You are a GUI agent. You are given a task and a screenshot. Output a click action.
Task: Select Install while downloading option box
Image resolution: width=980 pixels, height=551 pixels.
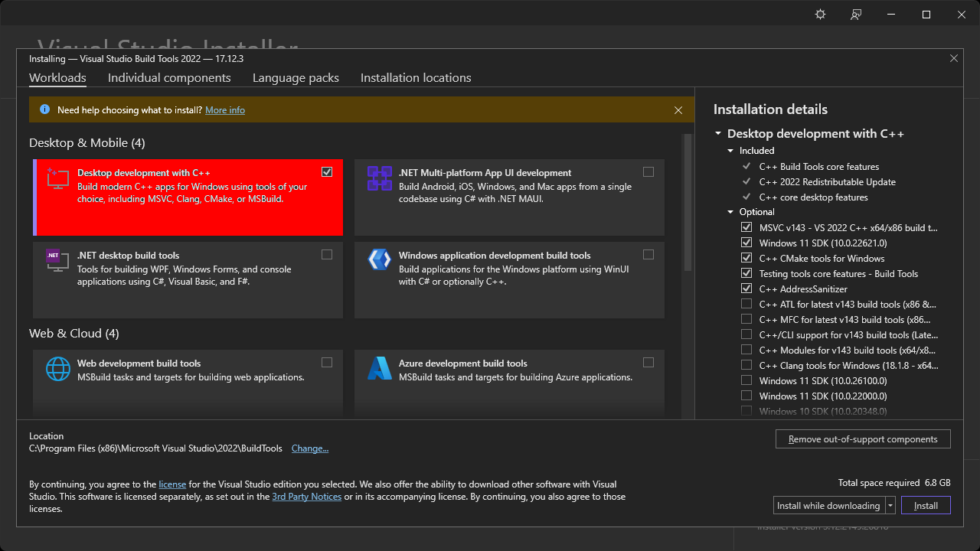pyautogui.click(x=829, y=505)
